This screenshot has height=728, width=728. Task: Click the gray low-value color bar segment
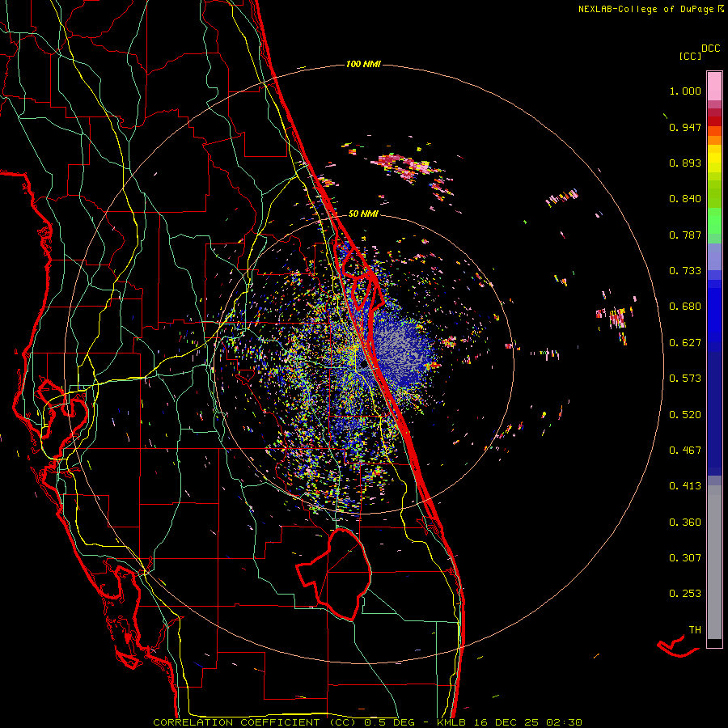tap(714, 562)
